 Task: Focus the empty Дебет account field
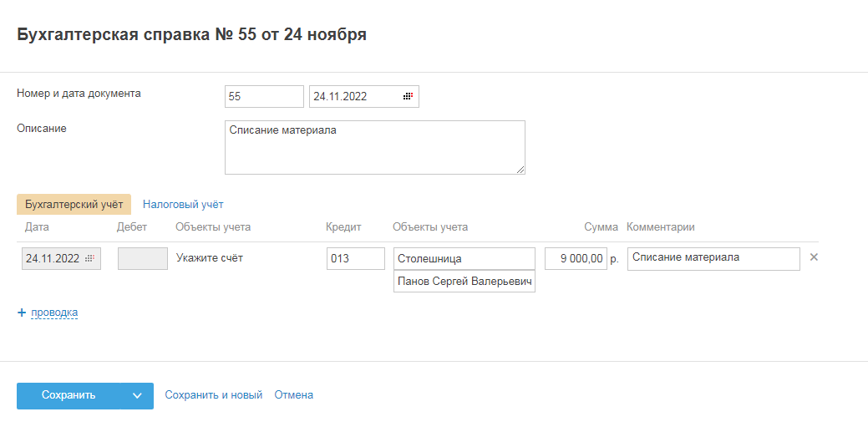(143, 259)
